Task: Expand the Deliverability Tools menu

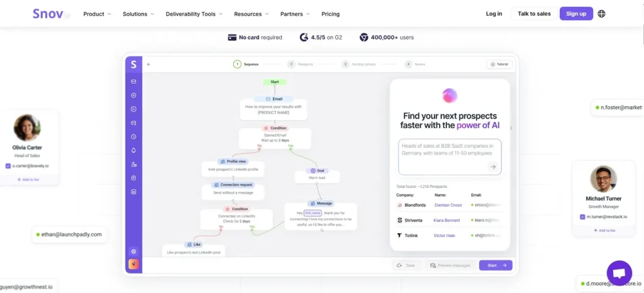Action: 194,14
